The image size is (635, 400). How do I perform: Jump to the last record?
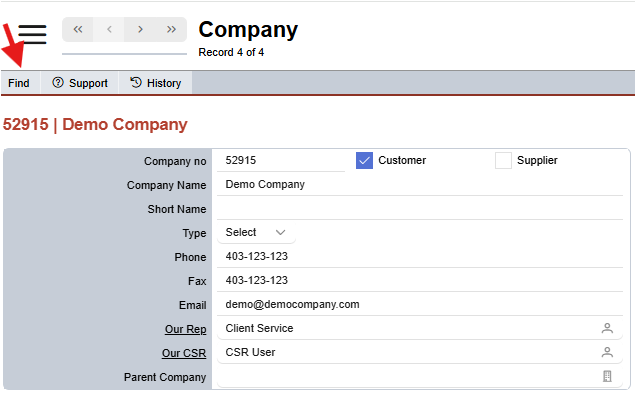[x=171, y=30]
